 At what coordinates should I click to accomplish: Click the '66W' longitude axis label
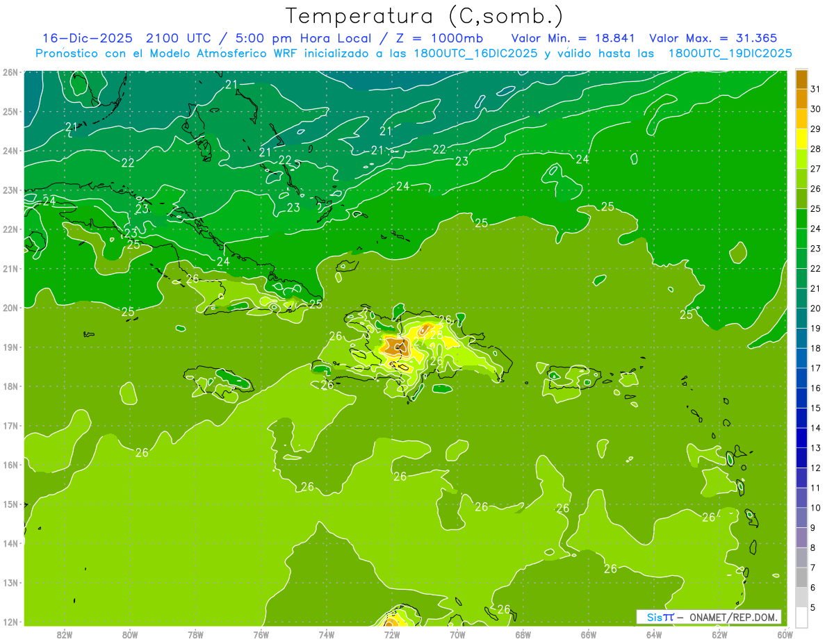[x=589, y=634]
